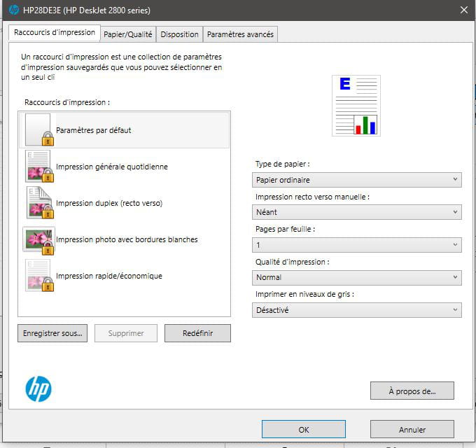Screen dimensions: 476x448
Task: Click the Enregistrer sous... button
Action: click(x=52, y=333)
